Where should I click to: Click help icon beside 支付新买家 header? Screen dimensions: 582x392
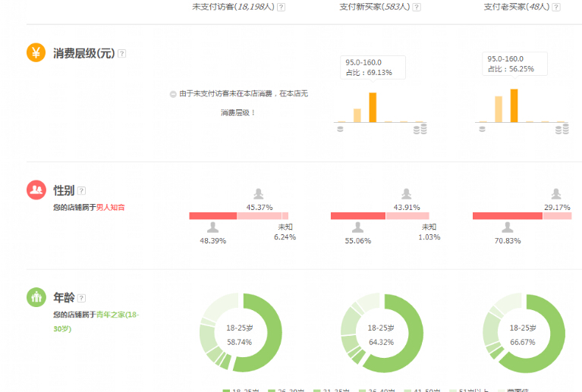[417, 7]
